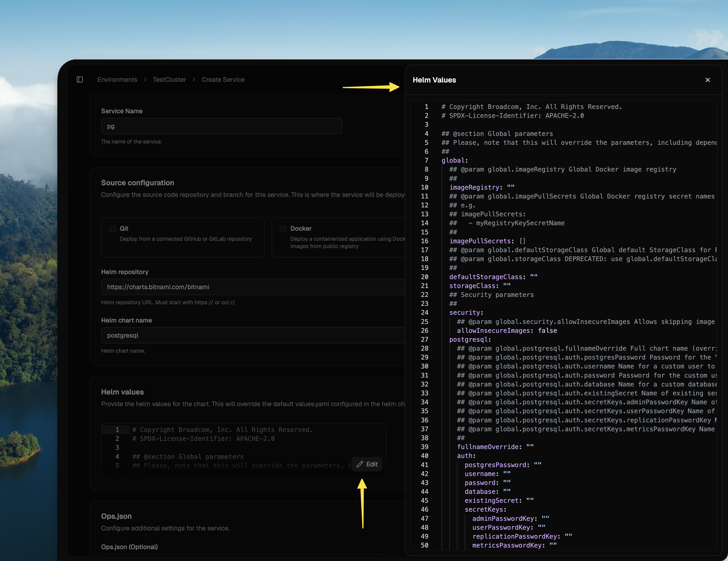728x561 pixels.
Task: Click 'userPasswordKey: ""' line
Action: pos(509,527)
